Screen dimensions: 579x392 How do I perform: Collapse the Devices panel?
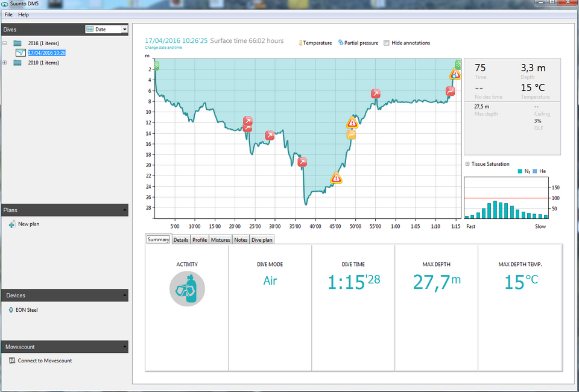click(x=124, y=296)
